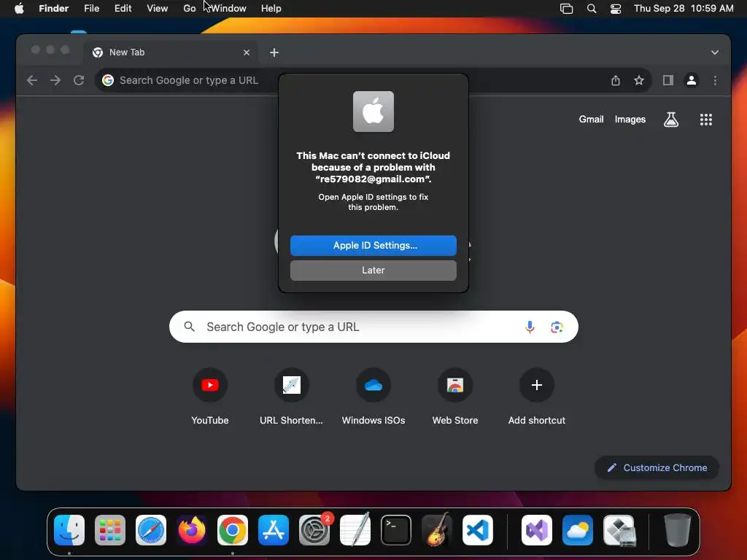
Task: Search by image with Google Lens icon
Action: 557,327
